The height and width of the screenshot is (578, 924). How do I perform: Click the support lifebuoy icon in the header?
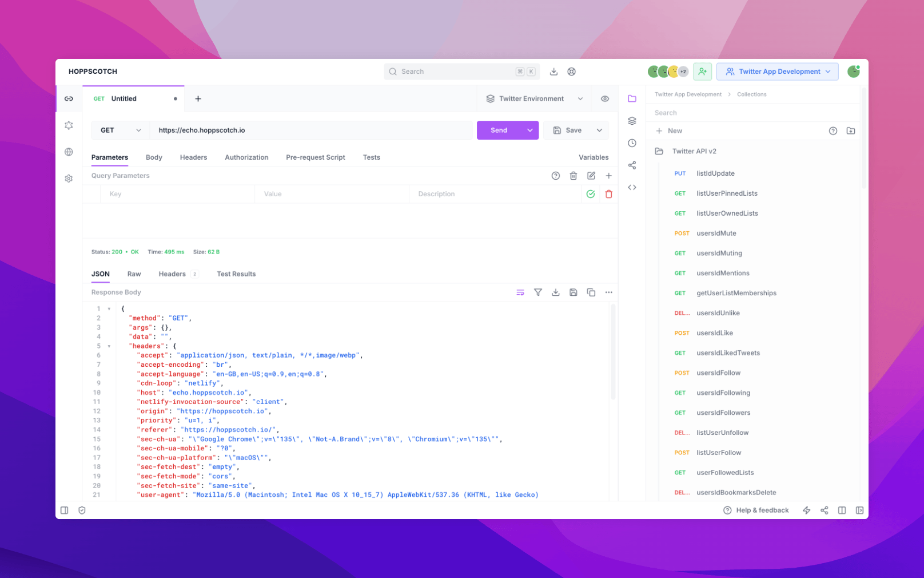click(571, 72)
